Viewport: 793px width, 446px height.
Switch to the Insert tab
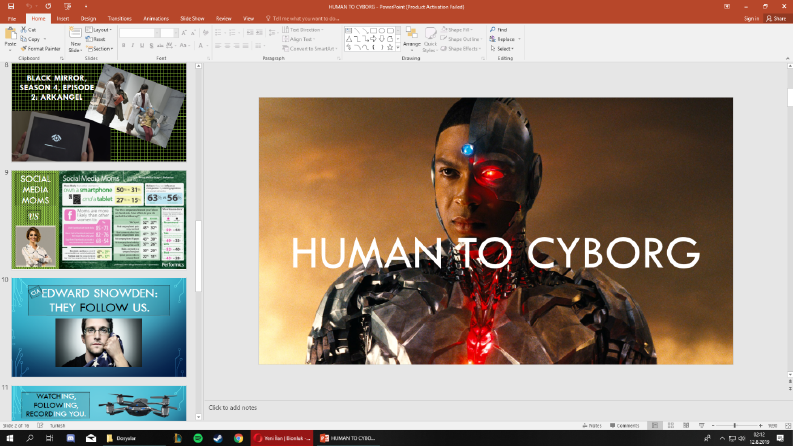pos(63,18)
